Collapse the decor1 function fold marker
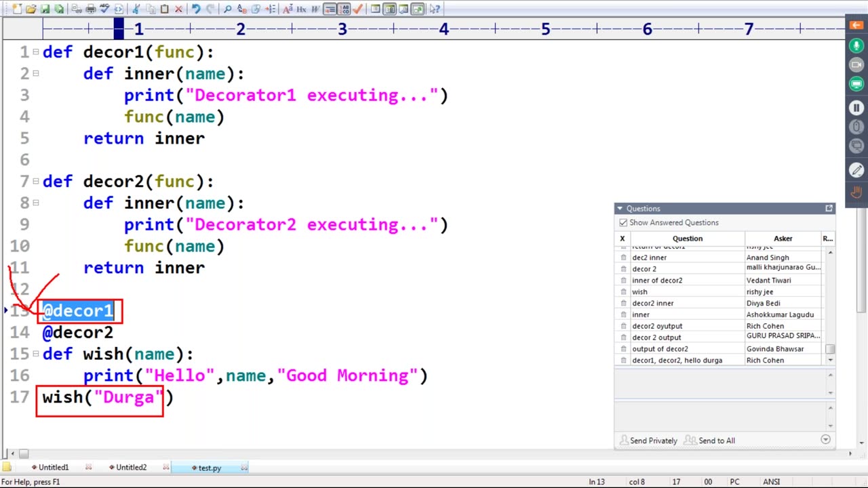The width and height of the screenshot is (868, 488). pyautogui.click(x=36, y=52)
